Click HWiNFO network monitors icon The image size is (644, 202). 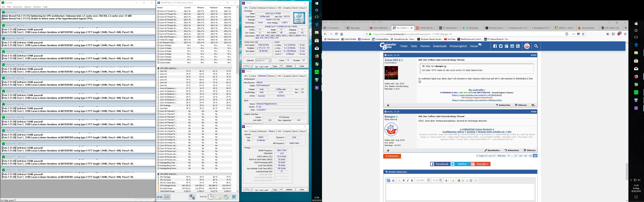tap(192, 197)
